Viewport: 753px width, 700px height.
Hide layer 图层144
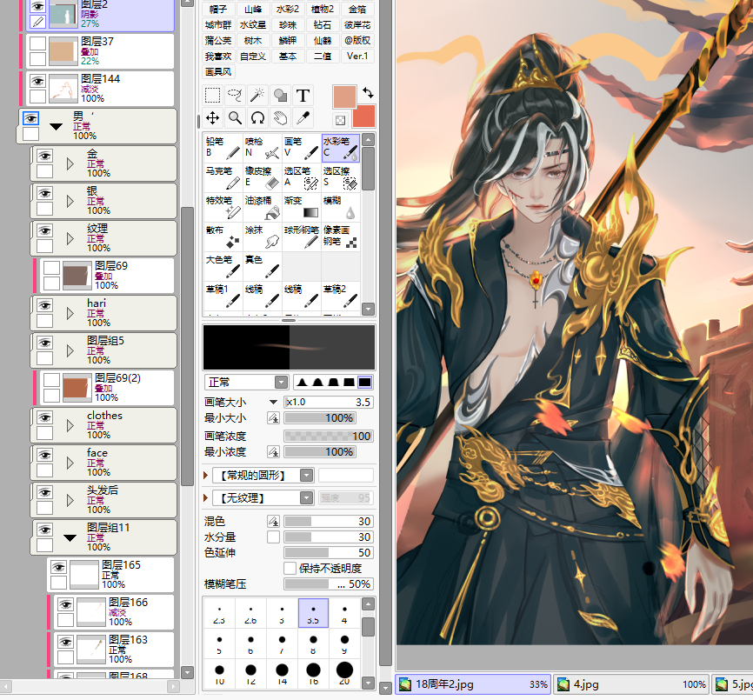click(x=37, y=81)
